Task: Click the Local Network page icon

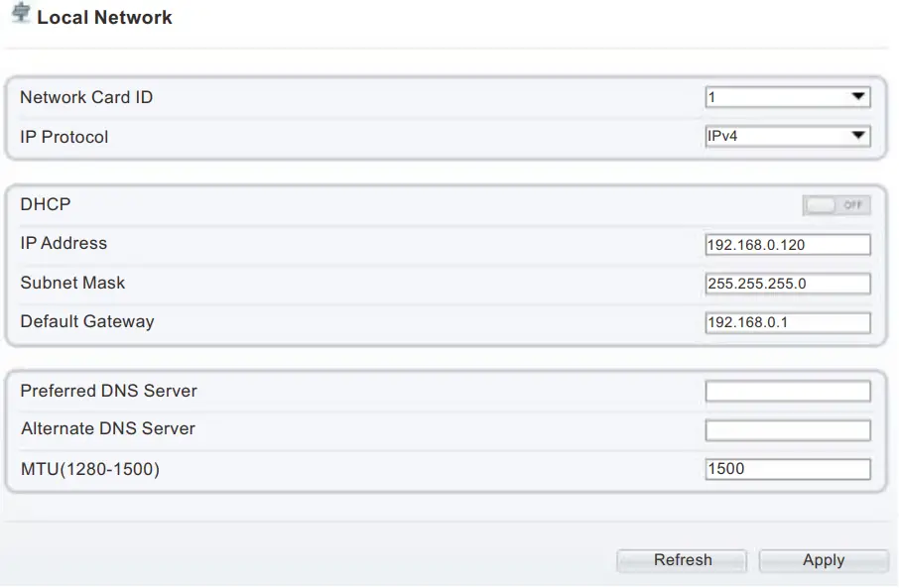Action: tap(19, 15)
